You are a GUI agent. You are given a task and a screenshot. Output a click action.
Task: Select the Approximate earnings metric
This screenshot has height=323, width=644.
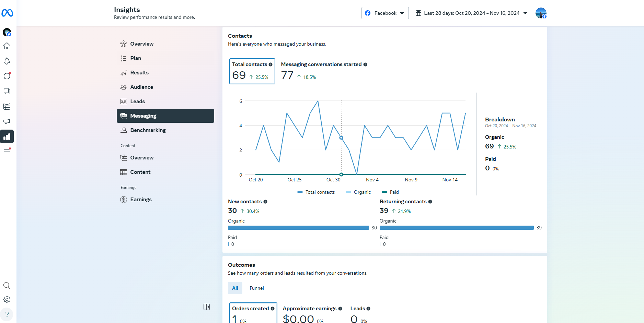312,313
